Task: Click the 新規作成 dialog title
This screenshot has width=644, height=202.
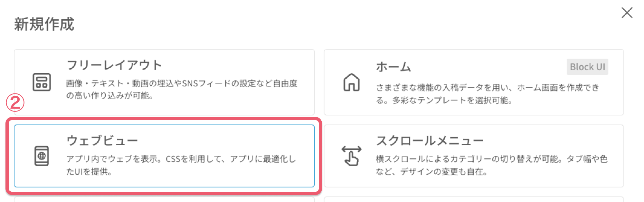Action: (x=44, y=24)
